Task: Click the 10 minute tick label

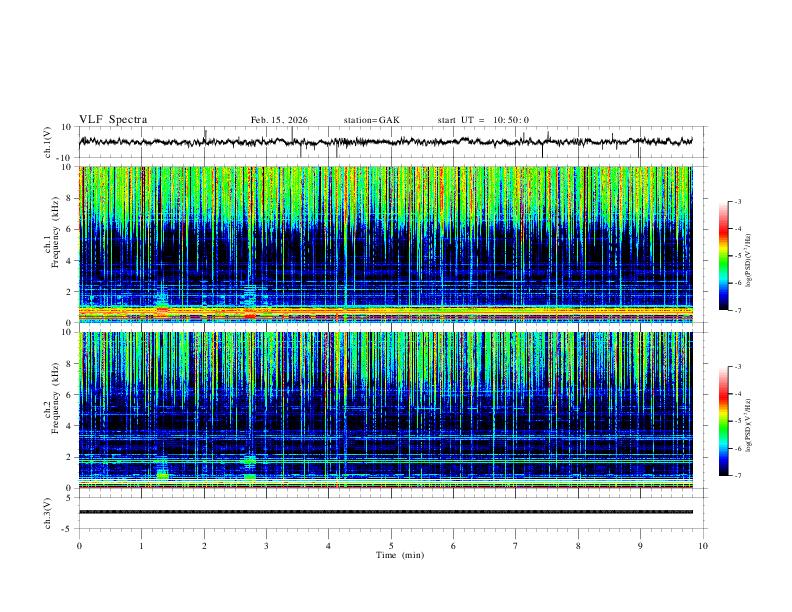Action: pos(703,546)
